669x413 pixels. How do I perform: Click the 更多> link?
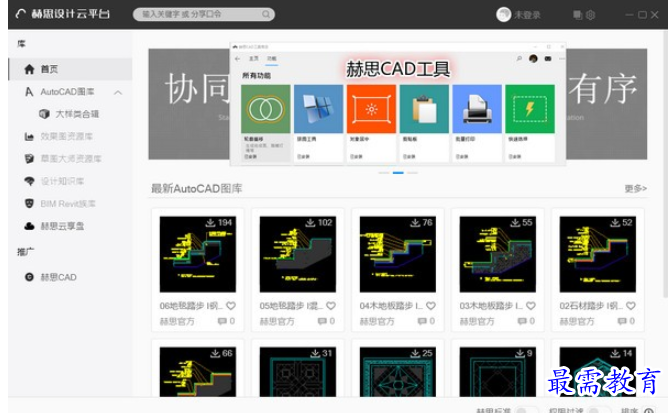(636, 188)
